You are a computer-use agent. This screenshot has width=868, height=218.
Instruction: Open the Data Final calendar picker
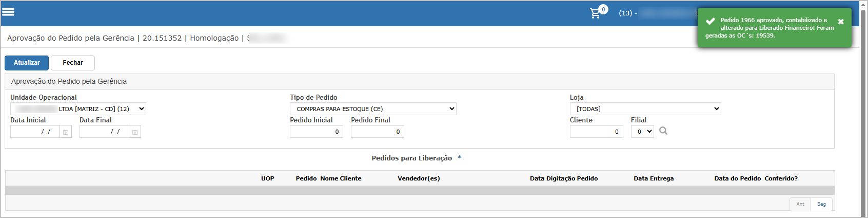pyautogui.click(x=135, y=132)
